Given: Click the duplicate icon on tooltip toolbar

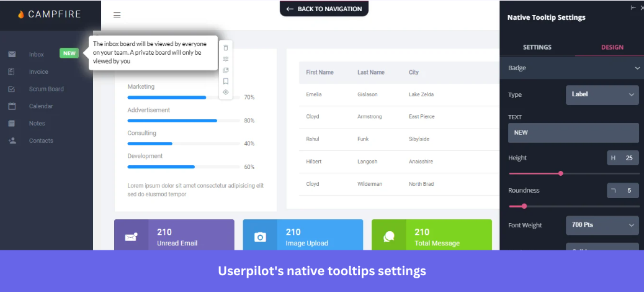Looking at the screenshot, I should (225, 70).
